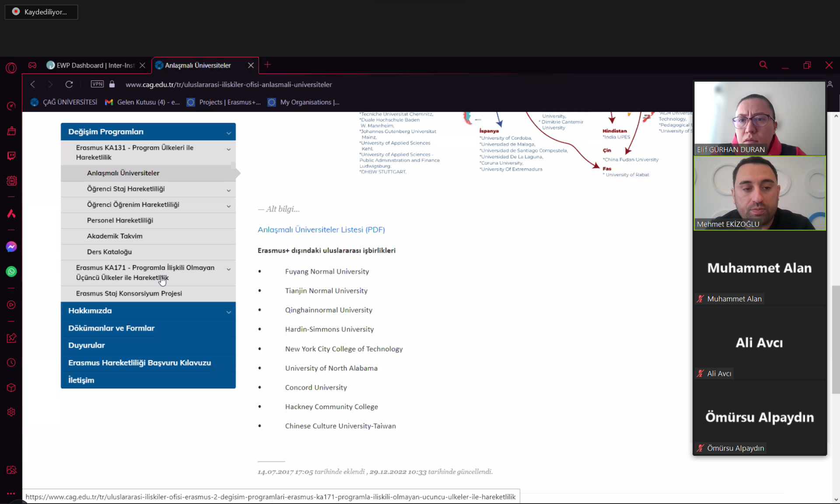Go forward with the forward arrow
This screenshot has height=504, width=840.
[50, 84]
